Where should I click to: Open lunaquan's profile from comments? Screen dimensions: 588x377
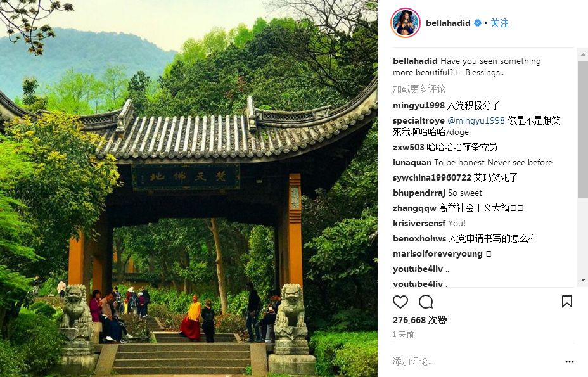pyautogui.click(x=412, y=162)
